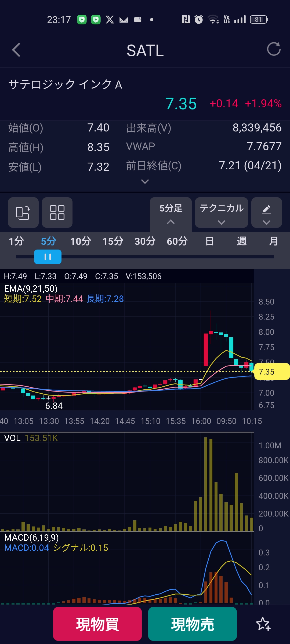Tap the X app notification icon

[110, 20]
